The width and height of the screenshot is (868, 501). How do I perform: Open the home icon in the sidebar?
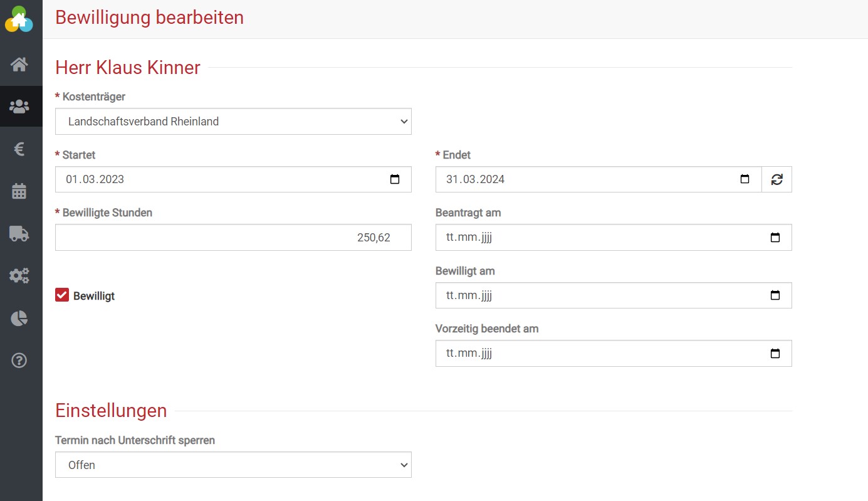click(19, 65)
